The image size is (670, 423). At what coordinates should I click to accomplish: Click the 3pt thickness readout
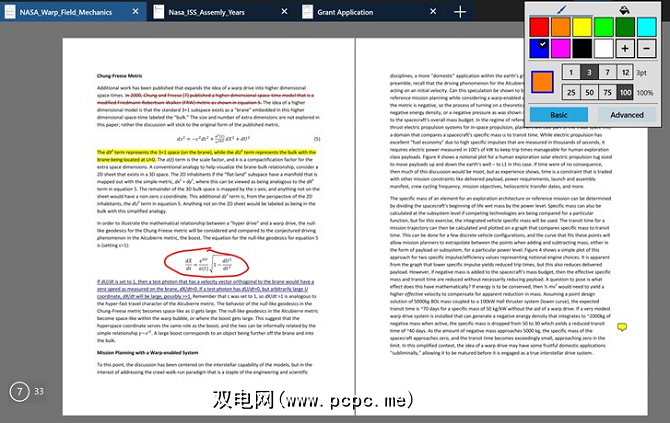tap(642, 73)
